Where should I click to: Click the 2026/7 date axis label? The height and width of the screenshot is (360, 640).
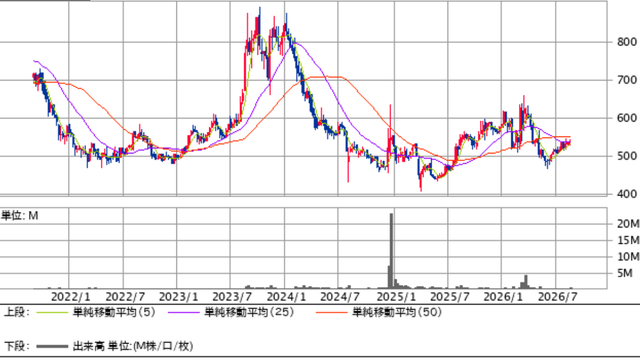pos(558,297)
